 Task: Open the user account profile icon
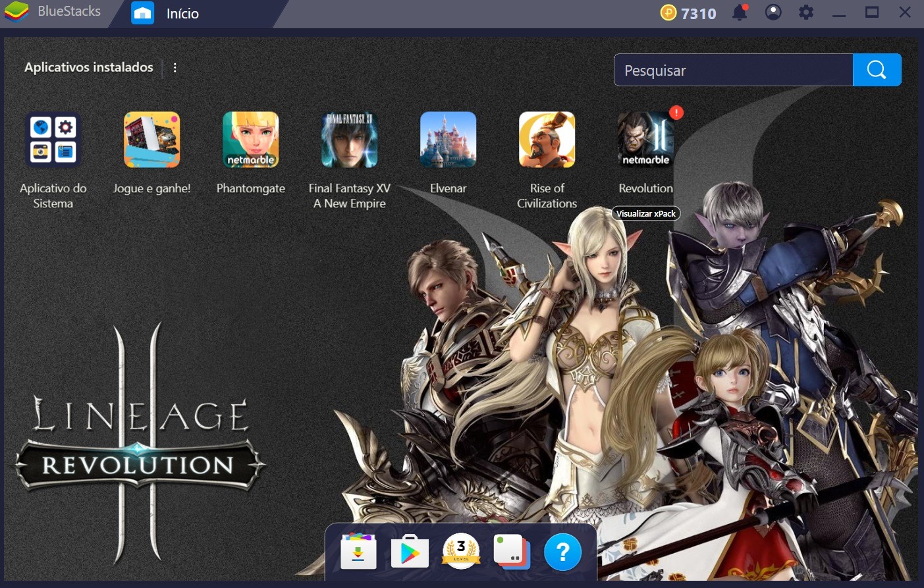tap(773, 13)
